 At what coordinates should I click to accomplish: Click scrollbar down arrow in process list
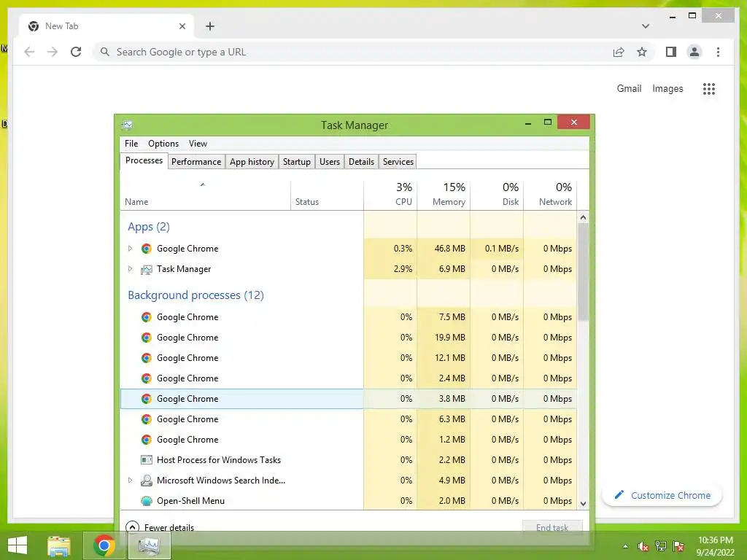583,503
